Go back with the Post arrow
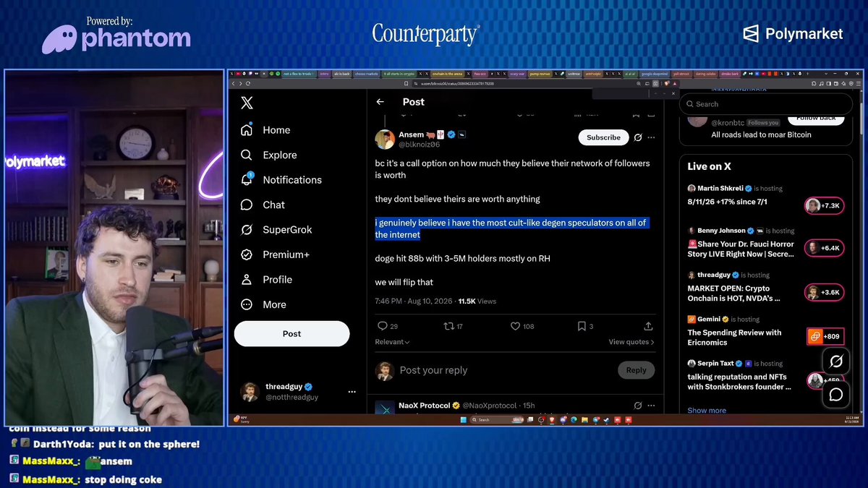 [380, 102]
